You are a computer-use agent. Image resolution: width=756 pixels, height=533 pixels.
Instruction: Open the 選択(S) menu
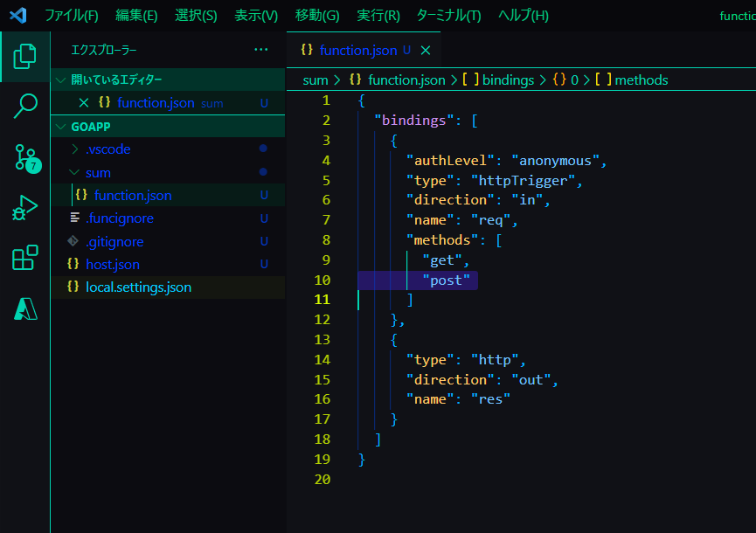click(196, 16)
